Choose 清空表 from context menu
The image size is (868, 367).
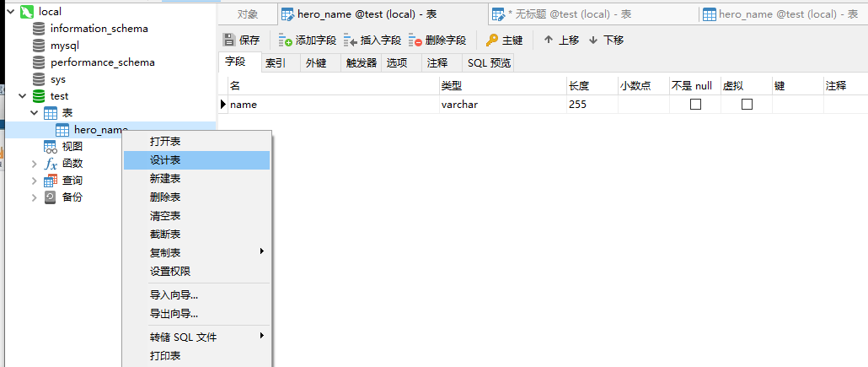coord(196,216)
